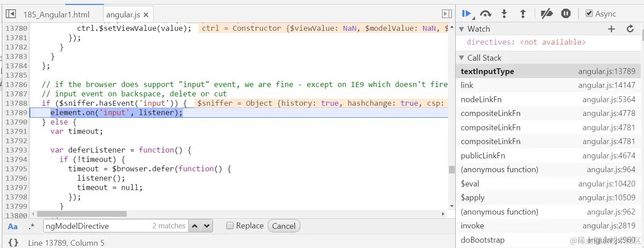The width and height of the screenshot is (644, 248).
Task: Switch to 185_Angular1.html tab
Action: [56, 15]
